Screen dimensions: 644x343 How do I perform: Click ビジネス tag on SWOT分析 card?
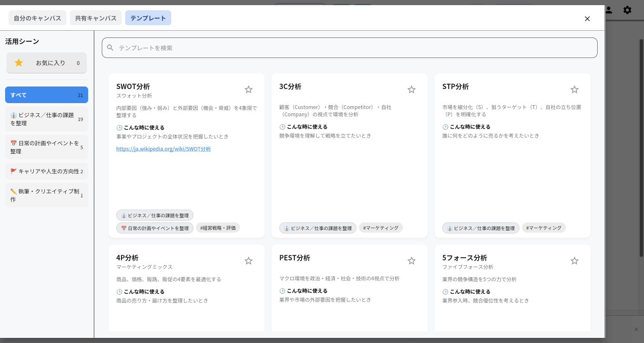(x=155, y=215)
